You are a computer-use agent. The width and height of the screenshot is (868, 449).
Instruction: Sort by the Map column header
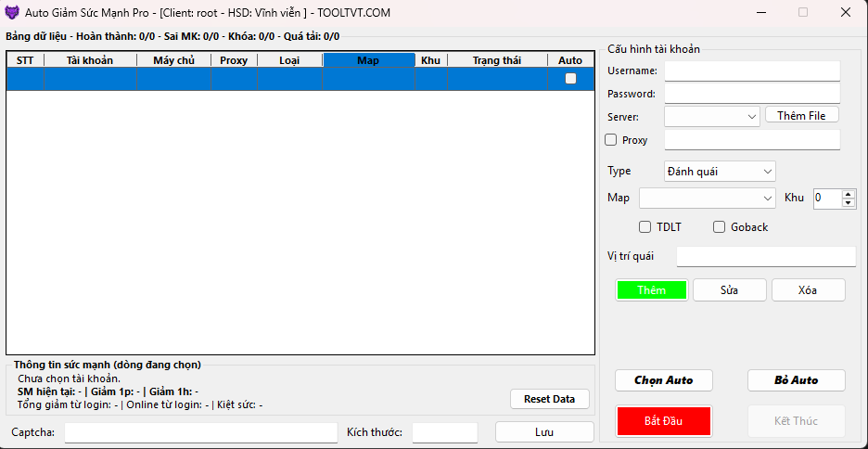coord(368,60)
